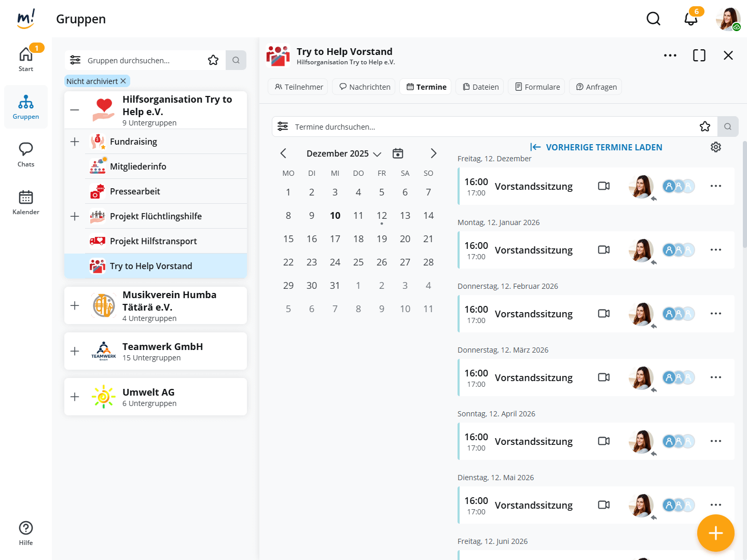Open the notifications bell
This screenshot has width=747, height=560.
[690, 19]
